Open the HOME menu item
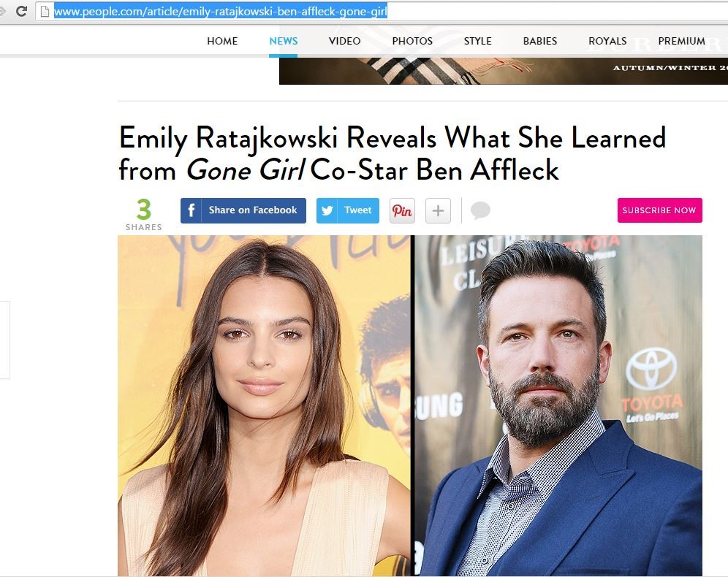The image size is (728, 577). [222, 41]
